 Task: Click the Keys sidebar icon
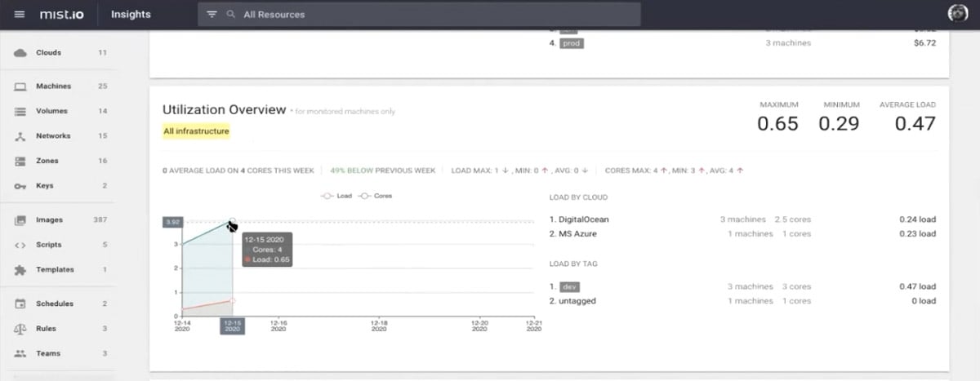point(20,186)
